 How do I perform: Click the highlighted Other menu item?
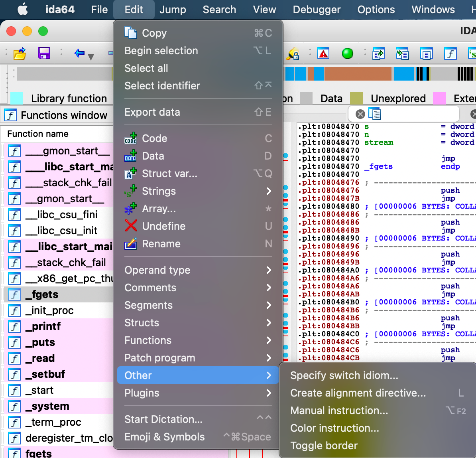198,375
